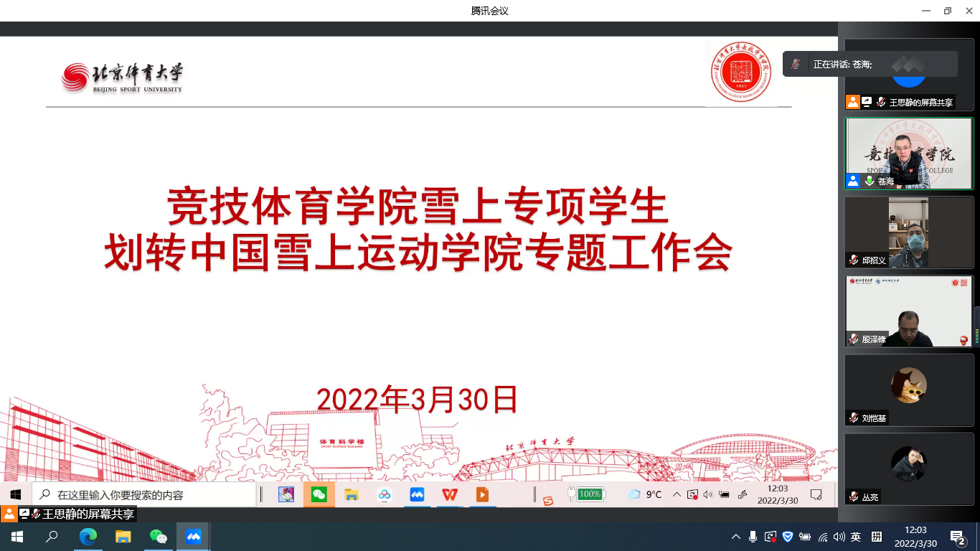Expand the hidden icons chevron in system tray
980x551 pixels.
(735, 536)
